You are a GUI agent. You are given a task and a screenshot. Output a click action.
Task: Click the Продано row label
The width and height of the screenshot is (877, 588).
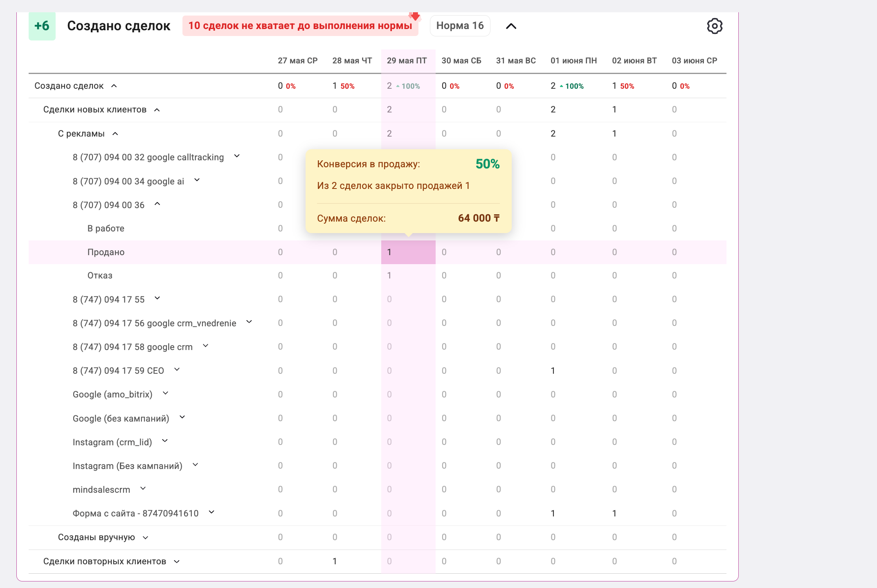click(106, 252)
